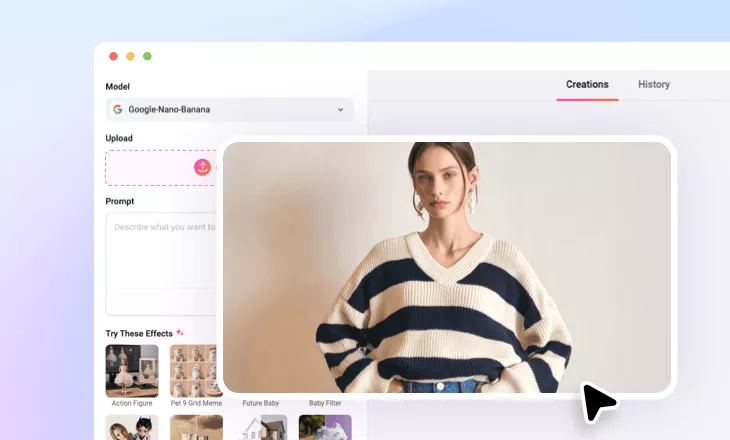Open the generated striped sweater image

pos(446,267)
